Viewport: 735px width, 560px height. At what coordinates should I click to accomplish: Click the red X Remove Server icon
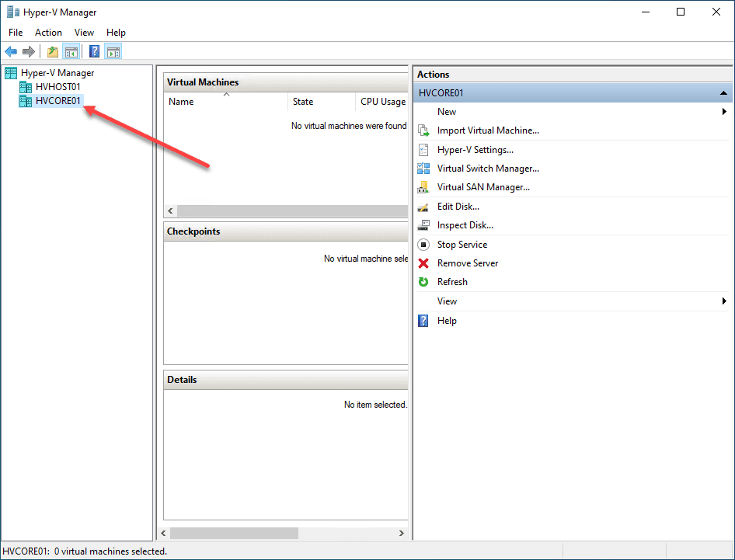(x=423, y=263)
